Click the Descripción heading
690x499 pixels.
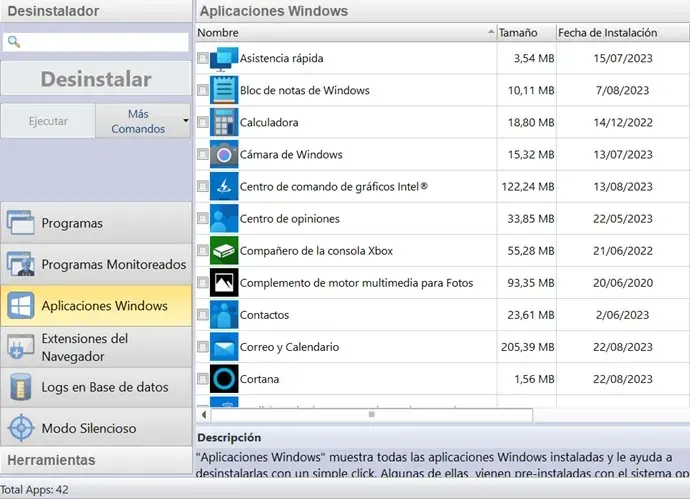229,437
